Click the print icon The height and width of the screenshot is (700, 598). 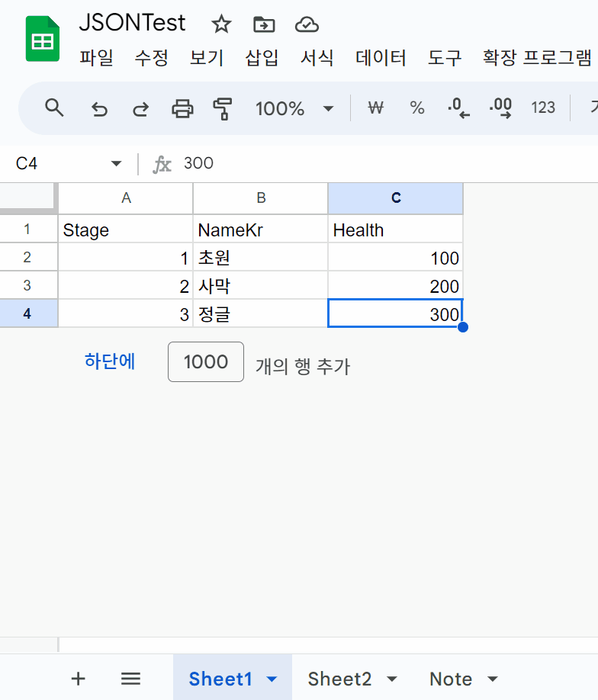coord(182,108)
